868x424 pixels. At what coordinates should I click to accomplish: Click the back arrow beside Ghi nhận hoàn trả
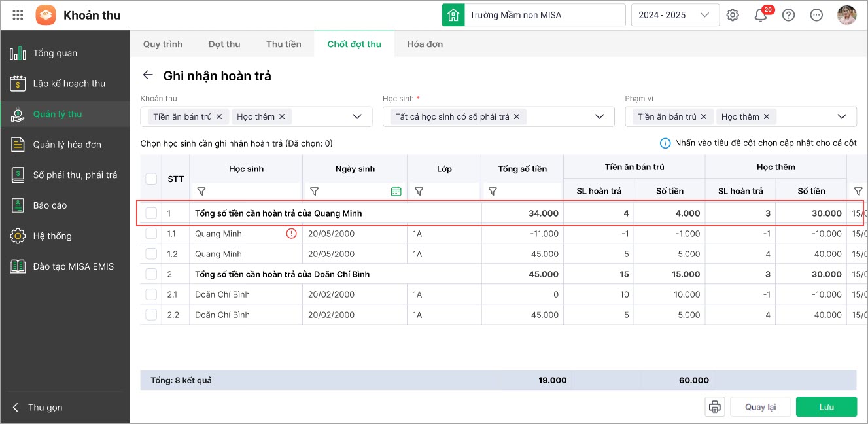148,75
